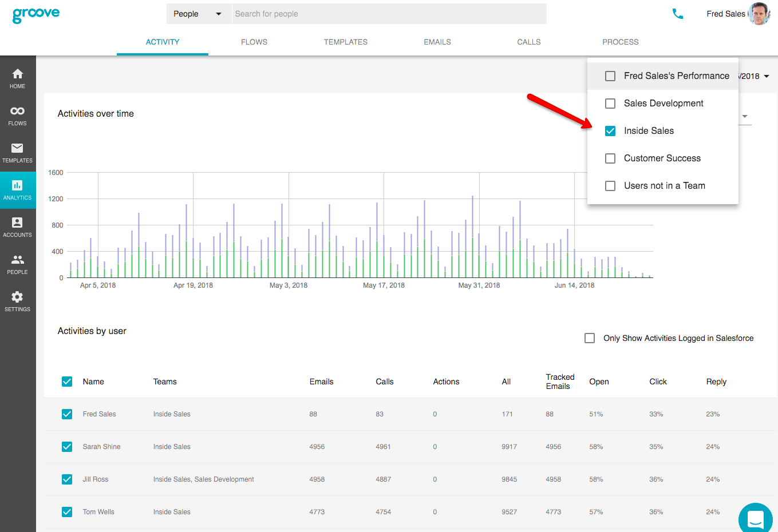Open People in the sidebar
This screenshot has height=532, width=778.
click(18, 264)
